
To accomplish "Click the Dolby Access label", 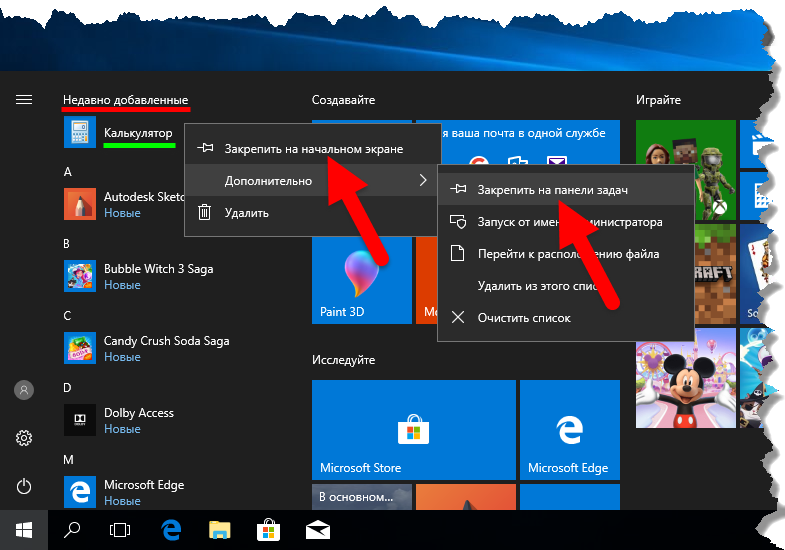I will tap(139, 413).
